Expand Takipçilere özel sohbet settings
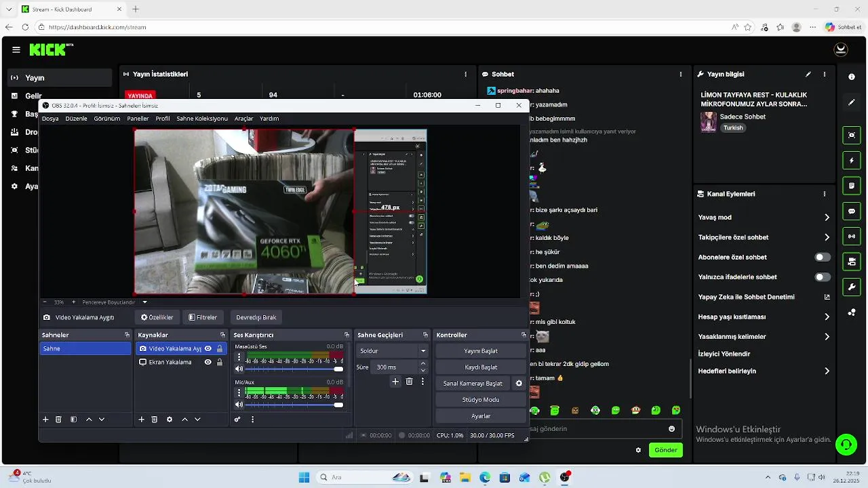Image resolution: width=868 pixels, height=488 pixels. pos(827,237)
